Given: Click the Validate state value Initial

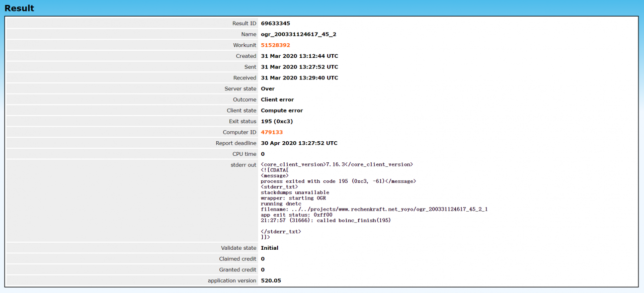Looking at the screenshot, I should pyautogui.click(x=269, y=248).
